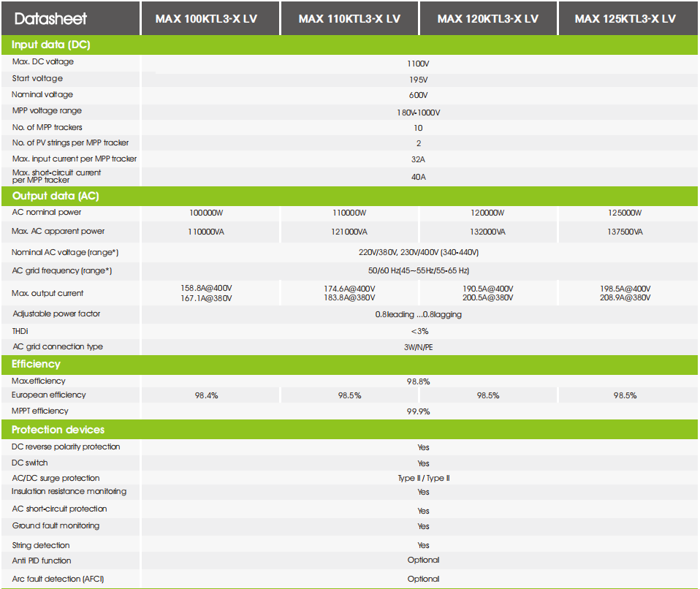Image resolution: width=700 pixels, height=589 pixels.
Task: Click the Max. output current label
Action: click(47, 293)
